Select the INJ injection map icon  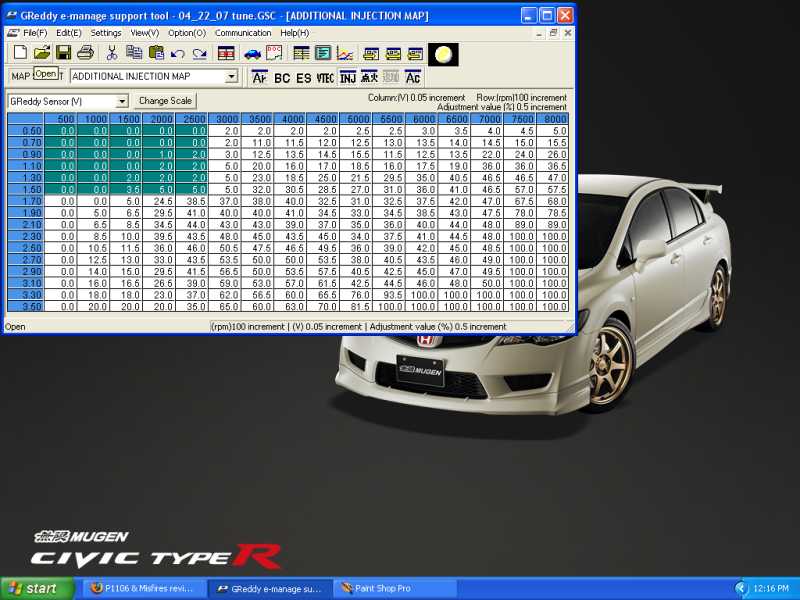(x=348, y=77)
